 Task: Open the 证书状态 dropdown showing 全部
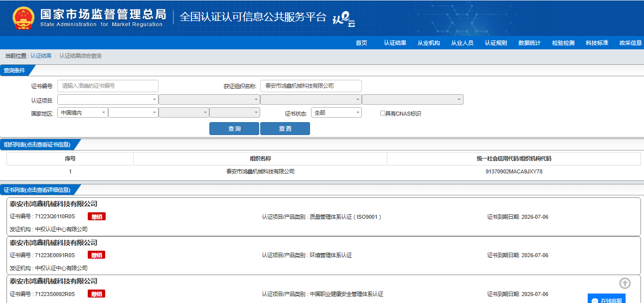coord(336,113)
